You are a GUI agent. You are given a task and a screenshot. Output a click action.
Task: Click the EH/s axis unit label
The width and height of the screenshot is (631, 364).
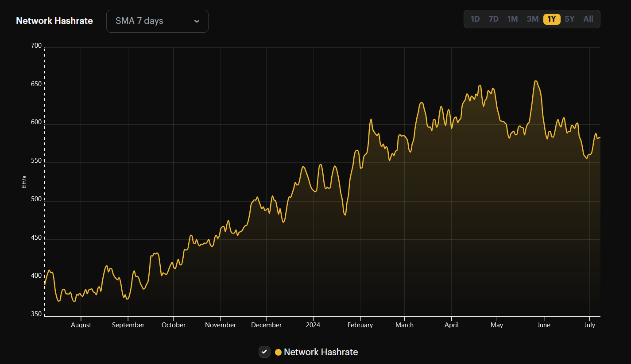[24, 182]
